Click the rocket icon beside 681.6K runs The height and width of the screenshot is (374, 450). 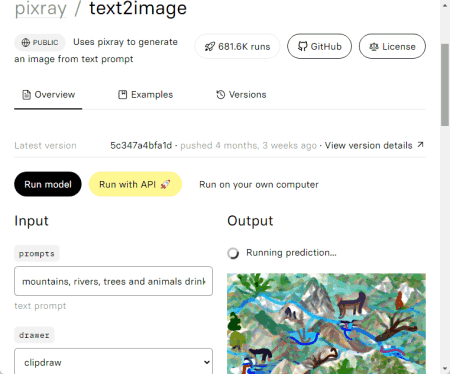[x=210, y=46]
